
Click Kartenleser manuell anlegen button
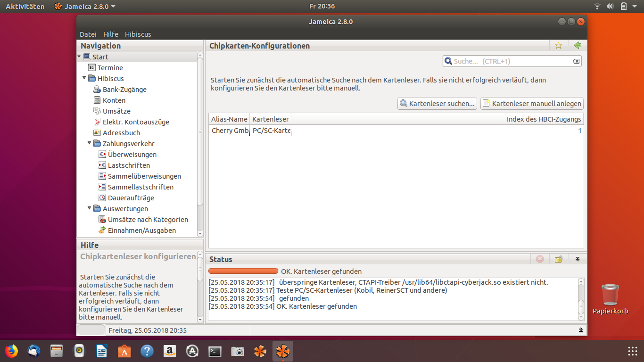pos(532,104)
